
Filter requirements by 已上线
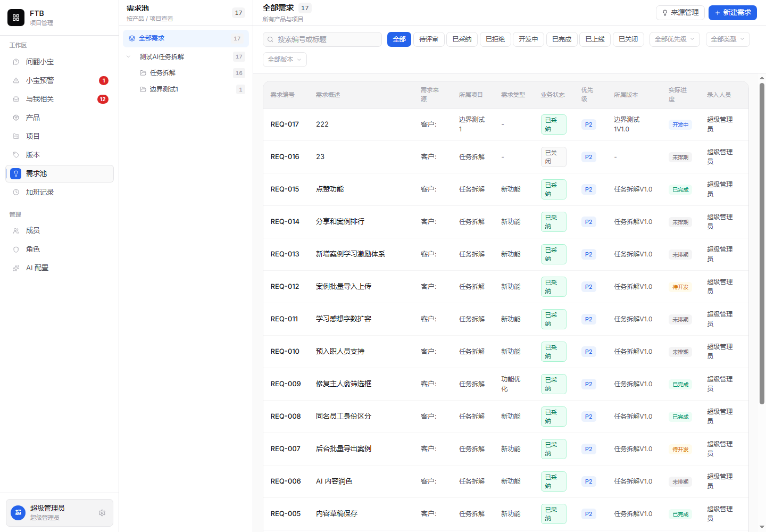click(x=595, y=39)
